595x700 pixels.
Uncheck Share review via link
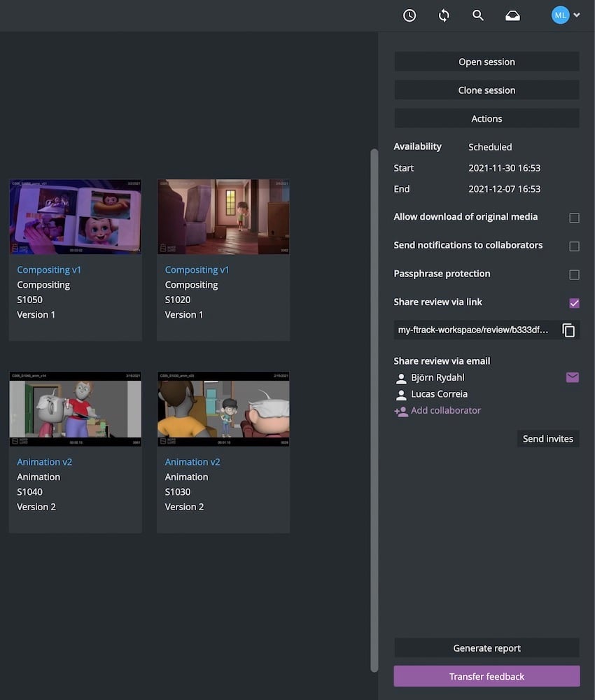[574, 303]
